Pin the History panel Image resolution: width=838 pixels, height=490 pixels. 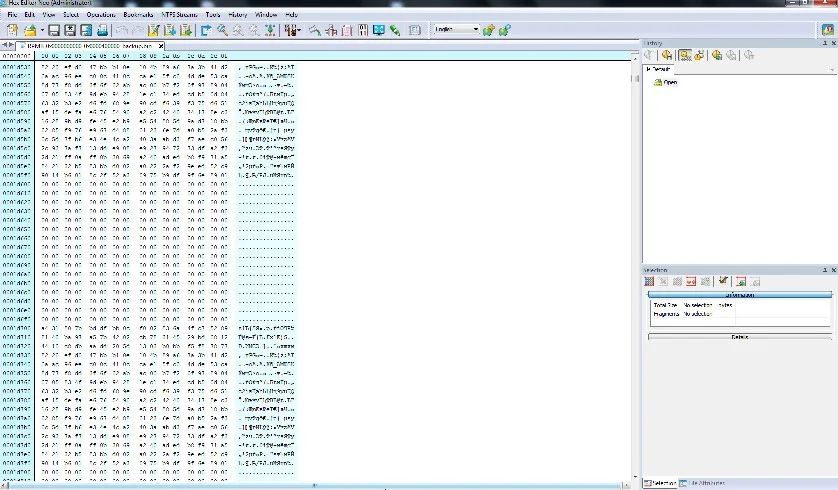click(825, 43)
